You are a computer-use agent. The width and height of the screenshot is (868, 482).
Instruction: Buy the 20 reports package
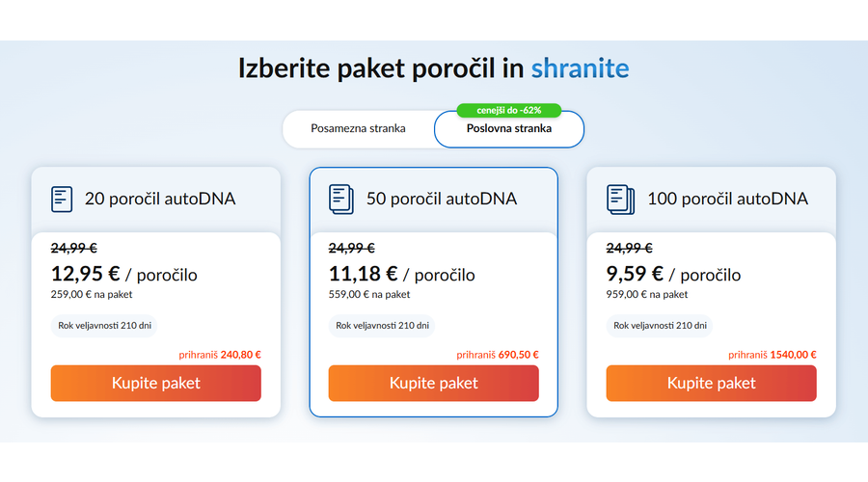point(156,383)
